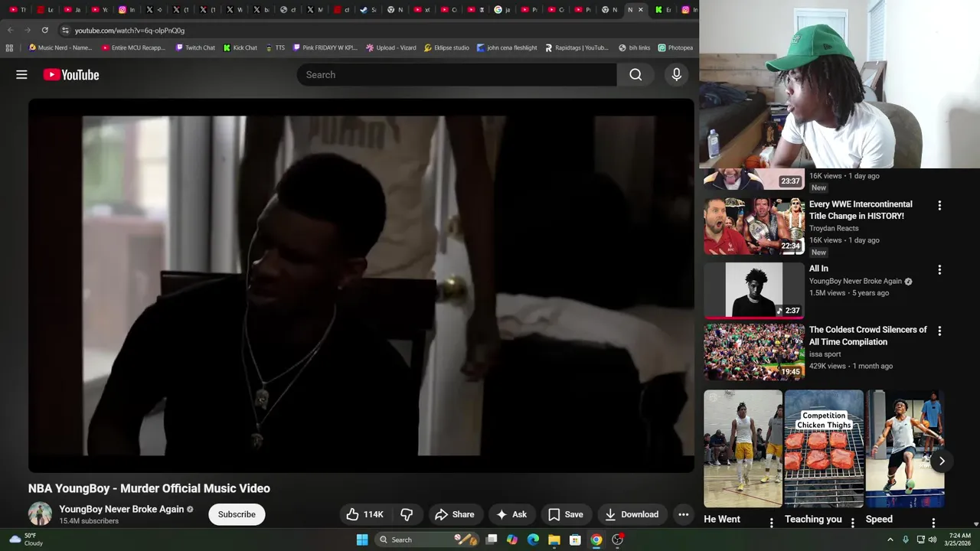
Task: Dislike the video with thumbs down
Action: coord(407,514)
